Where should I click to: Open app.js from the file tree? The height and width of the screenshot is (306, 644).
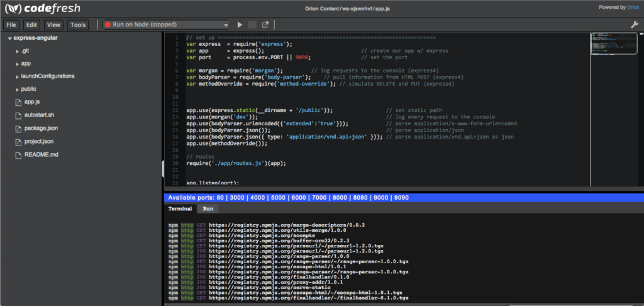32,101
